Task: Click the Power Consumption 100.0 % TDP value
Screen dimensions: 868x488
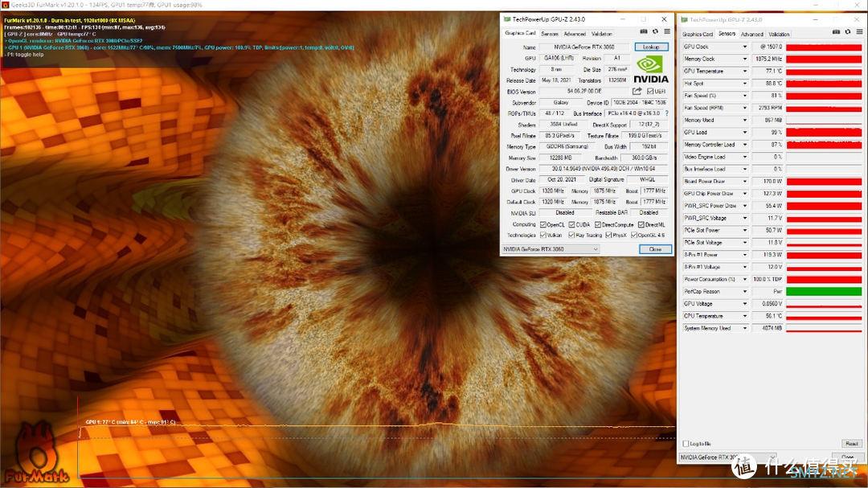Action: [768, 280]
